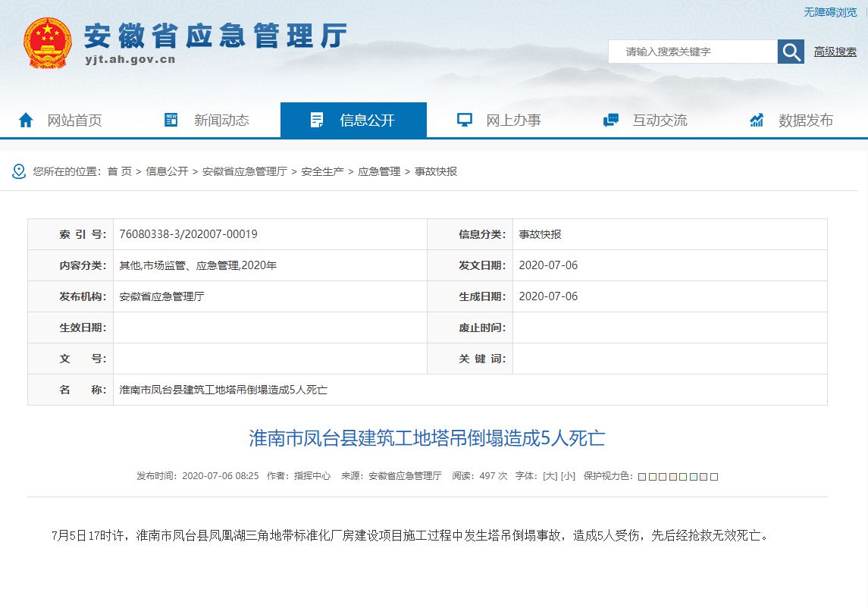The image size is (868, 608).
Task: Click the chat icon beside 互动交流
Action: click(610, 120)
